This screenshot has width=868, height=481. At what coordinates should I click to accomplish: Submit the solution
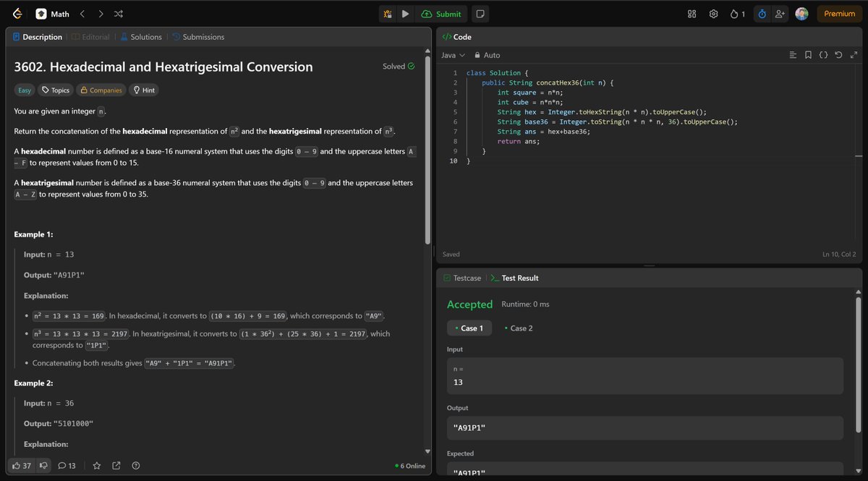(x=441, y=14)
